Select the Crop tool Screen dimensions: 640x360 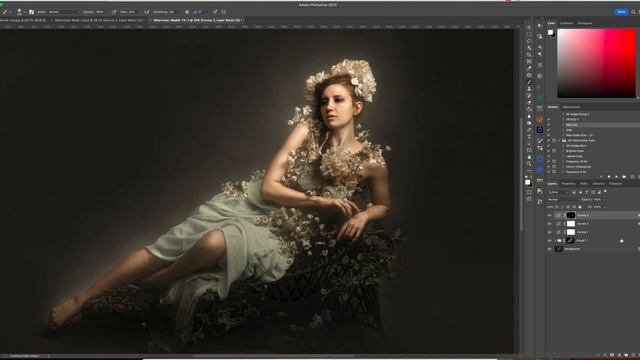529,55
